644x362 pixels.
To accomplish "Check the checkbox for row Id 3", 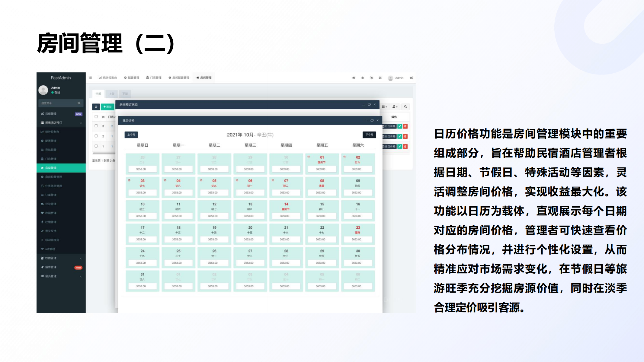I will 96,126.
